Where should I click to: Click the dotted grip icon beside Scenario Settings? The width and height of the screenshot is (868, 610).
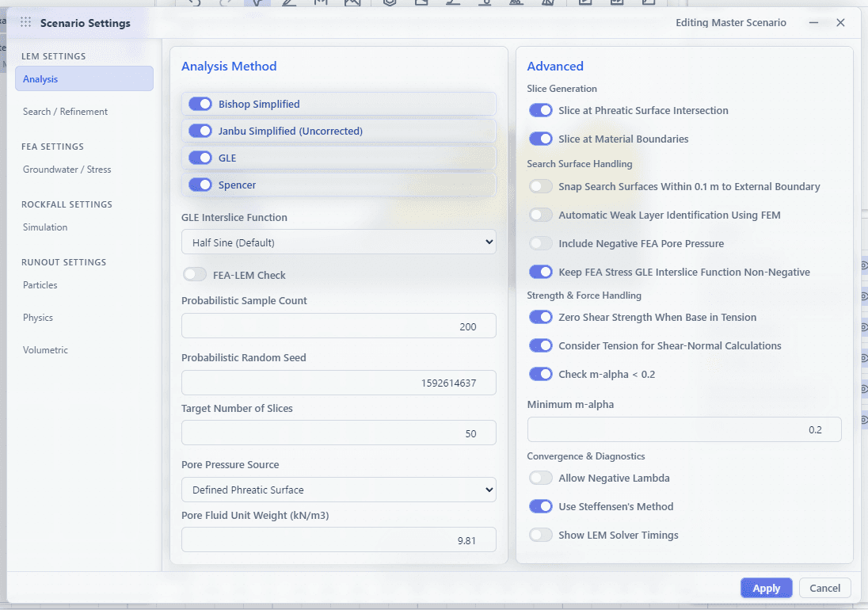[25, 22]
